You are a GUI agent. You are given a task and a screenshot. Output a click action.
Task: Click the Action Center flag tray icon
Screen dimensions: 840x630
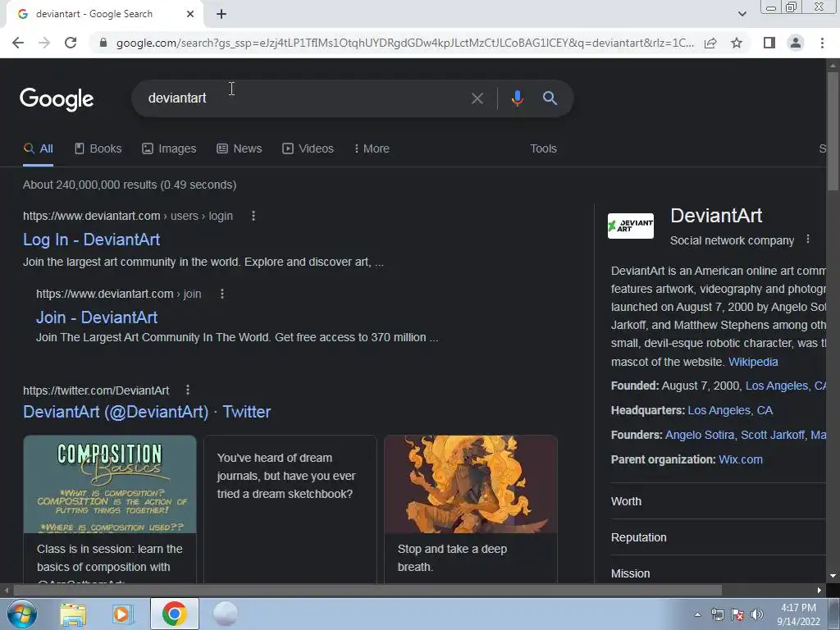pyautogui.click(x=737, y=614)
